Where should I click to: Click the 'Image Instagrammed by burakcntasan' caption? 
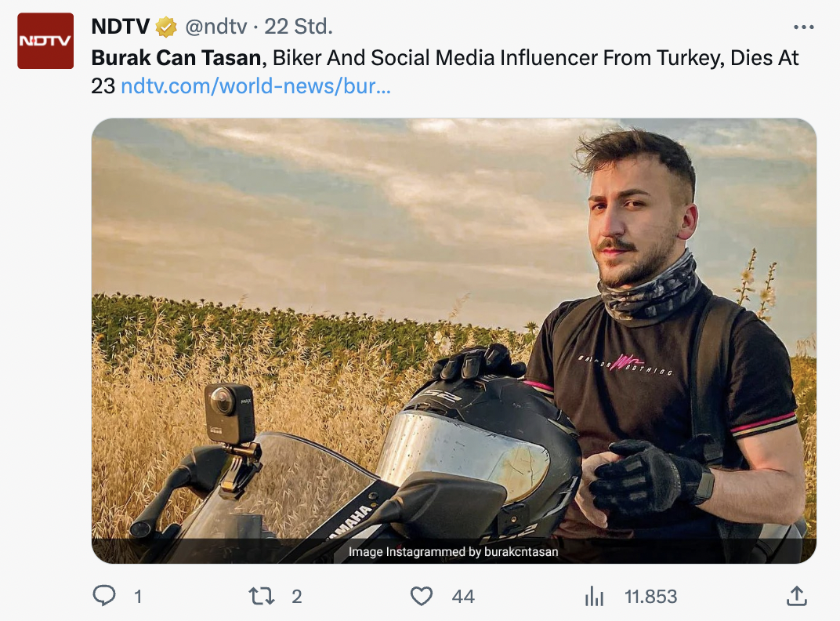tap(454, 552)
